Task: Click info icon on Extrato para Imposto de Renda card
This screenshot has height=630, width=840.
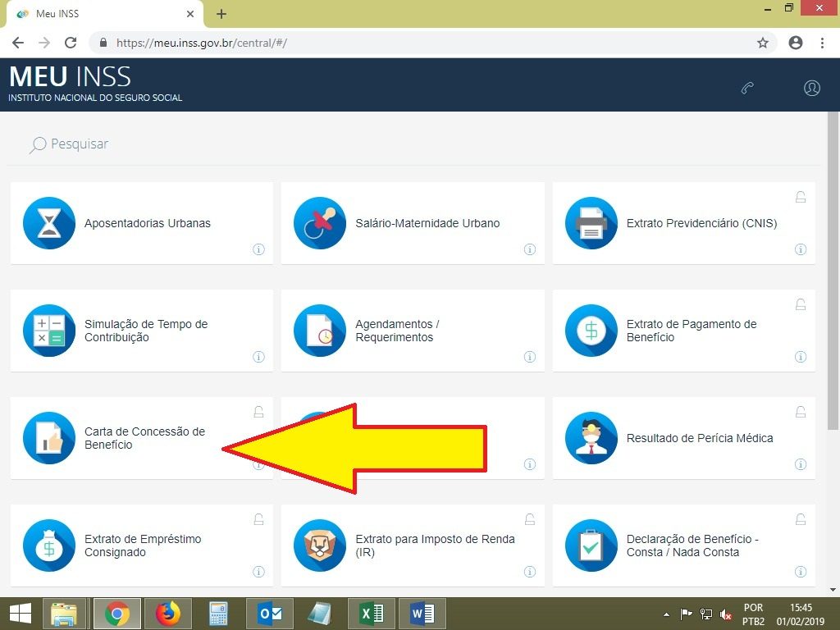Action: coord(530,572)
